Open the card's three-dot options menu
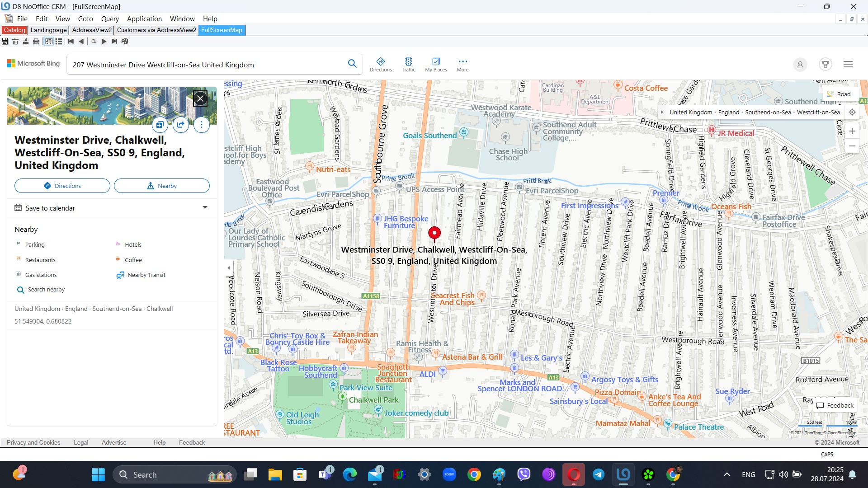This screenshot has height=488, width=868. point(202,125)
